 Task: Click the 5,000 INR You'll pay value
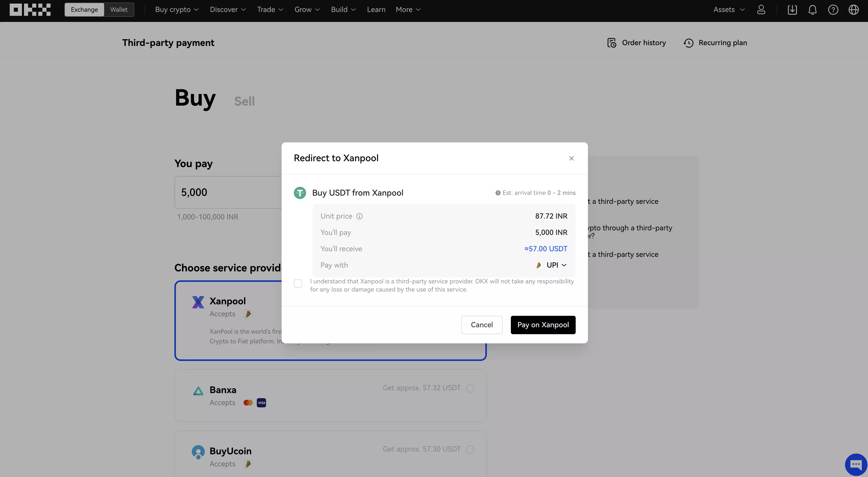point(551,233)
